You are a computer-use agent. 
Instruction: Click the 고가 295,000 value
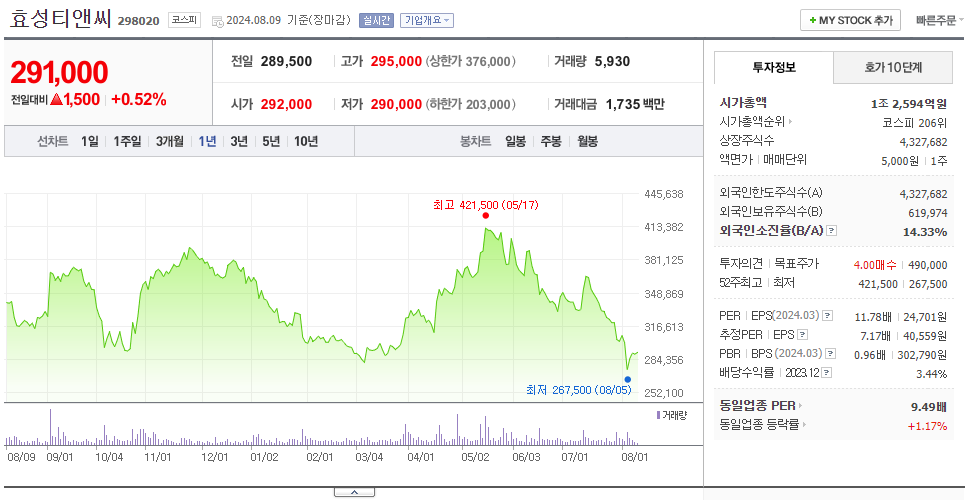(396, 61)
